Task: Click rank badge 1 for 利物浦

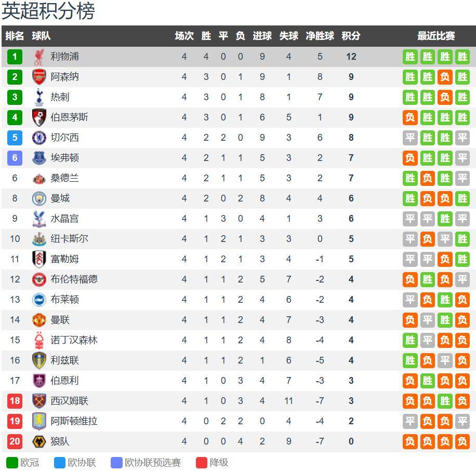Action: pyautogui.click(x=15, y=57)
